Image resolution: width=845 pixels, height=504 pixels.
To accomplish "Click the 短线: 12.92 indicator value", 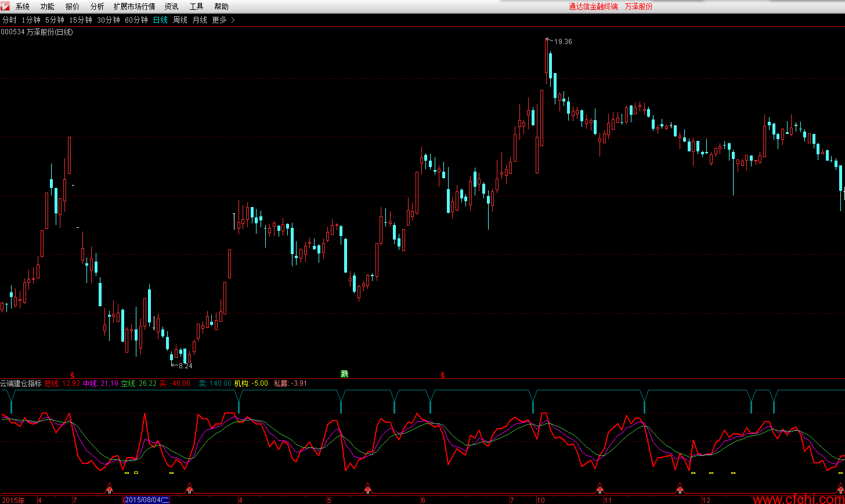I will click(63, 383).
